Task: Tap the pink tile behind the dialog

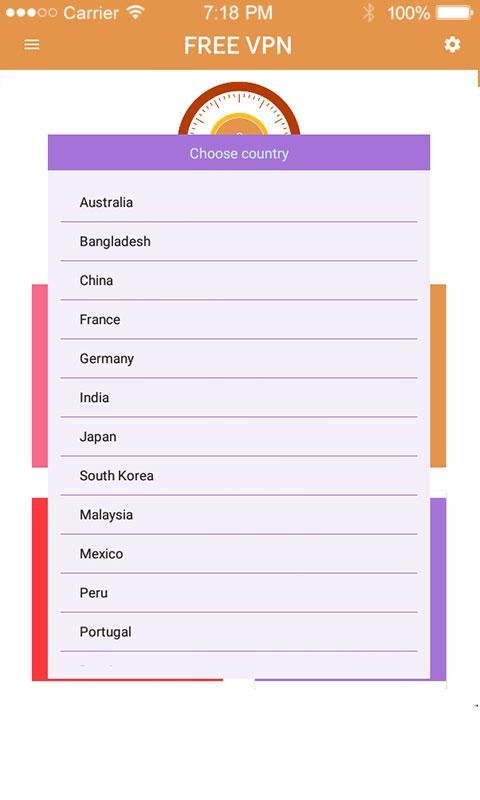Action: click(40, 376)
